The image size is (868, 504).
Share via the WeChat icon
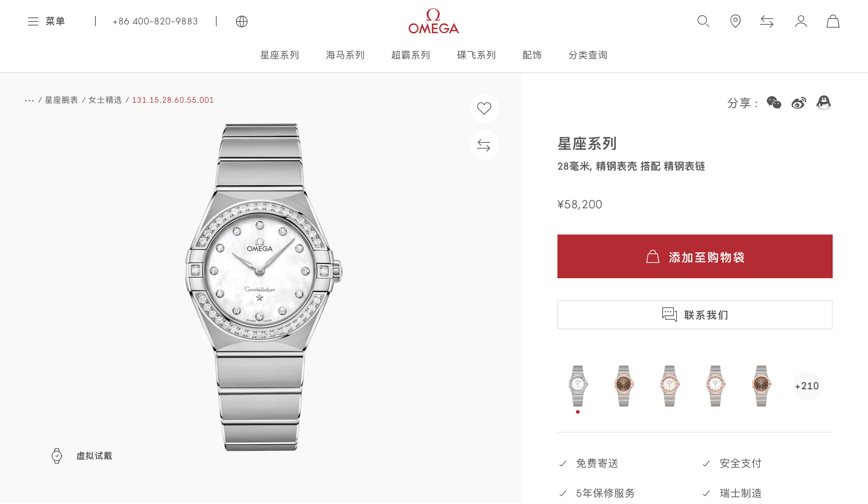pyautogui.click(x=774, y=103)
